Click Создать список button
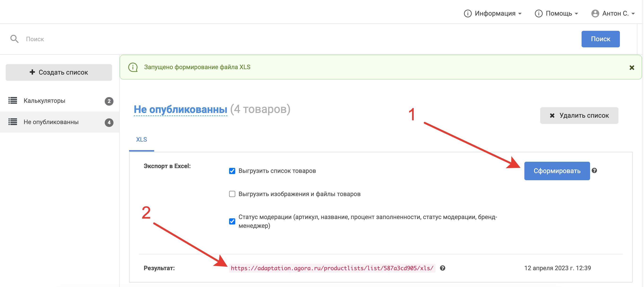 click(x=59, y=72)
